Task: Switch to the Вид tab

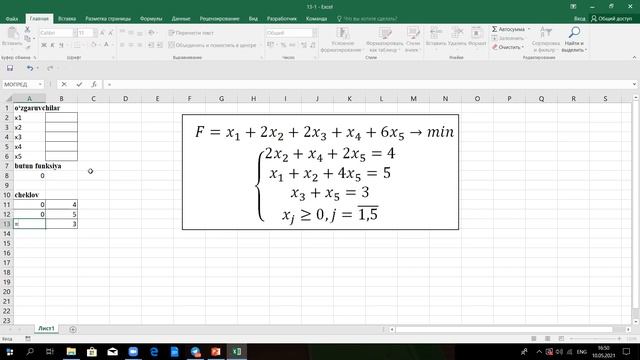Action: point(253,19)
